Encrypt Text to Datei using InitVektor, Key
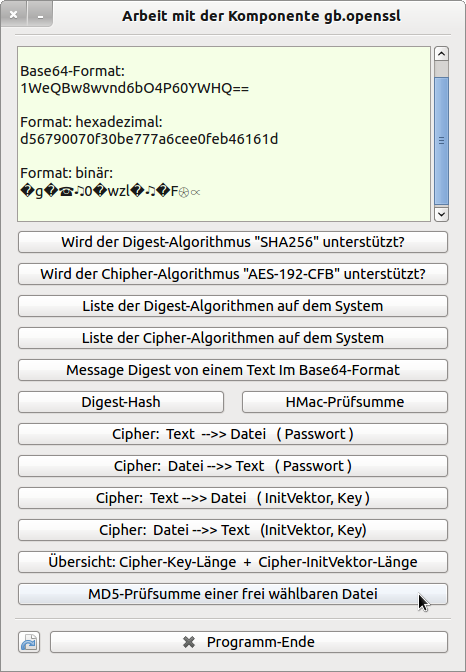This screenshot has height=672, width=466. [x=233, y=498]
